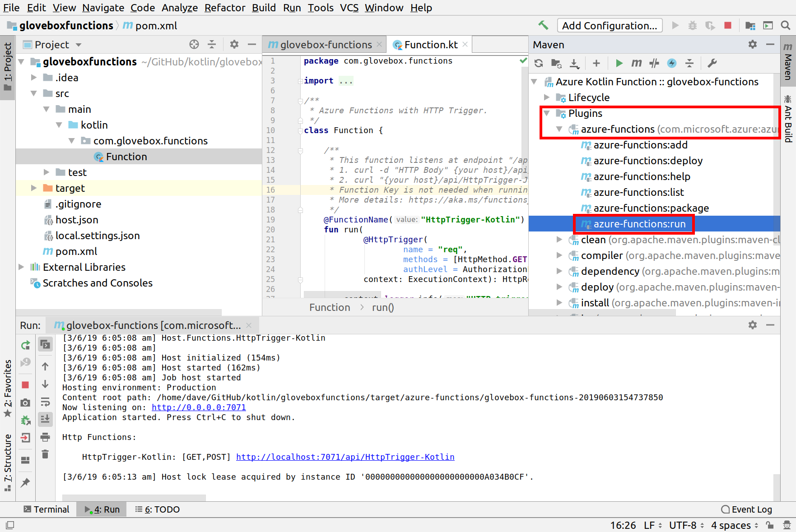Open the Event Log
Screen dimensions: 796x532
(747, 509)
